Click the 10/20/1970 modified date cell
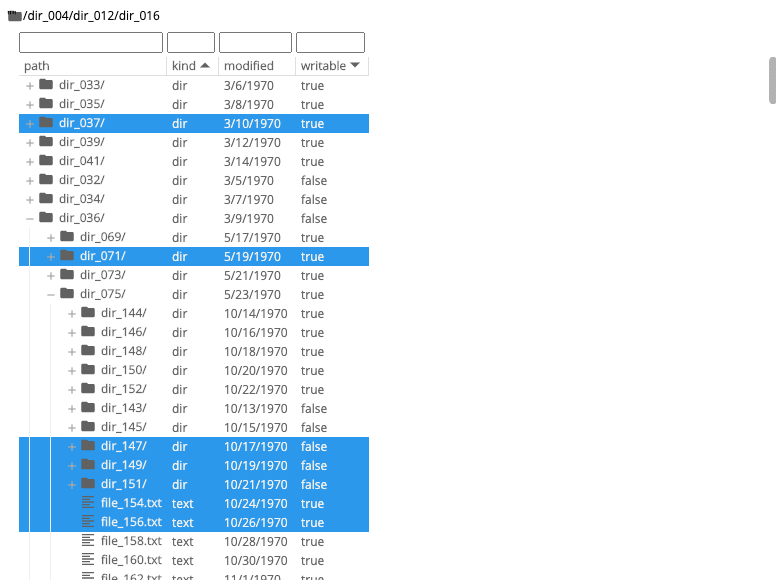 click(256, 370)
